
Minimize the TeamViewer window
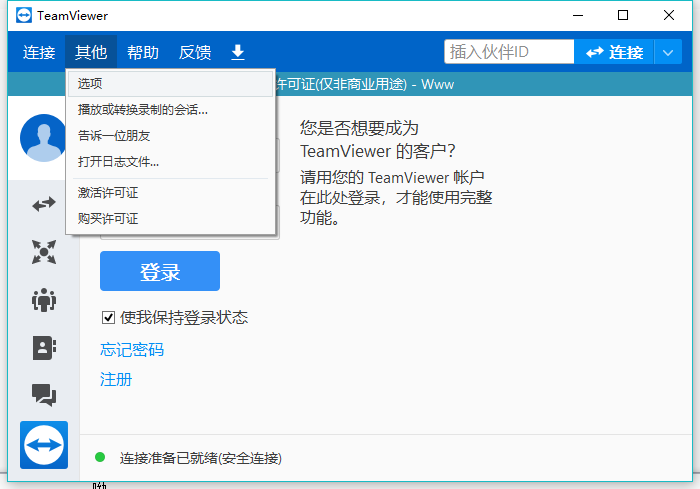578,15
